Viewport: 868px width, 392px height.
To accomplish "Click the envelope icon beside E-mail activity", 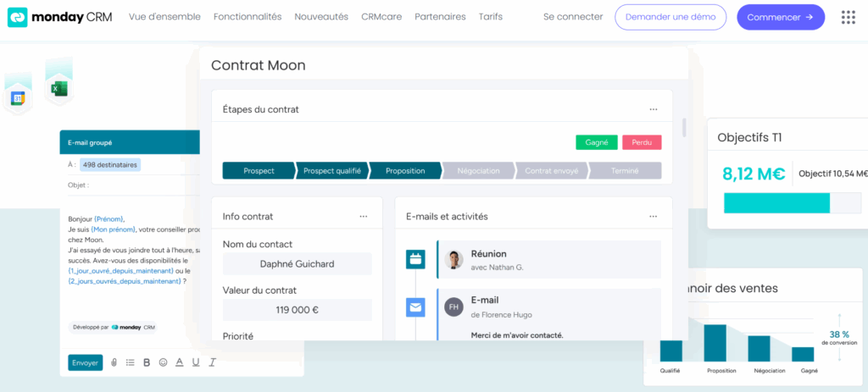I will point(415,307).
